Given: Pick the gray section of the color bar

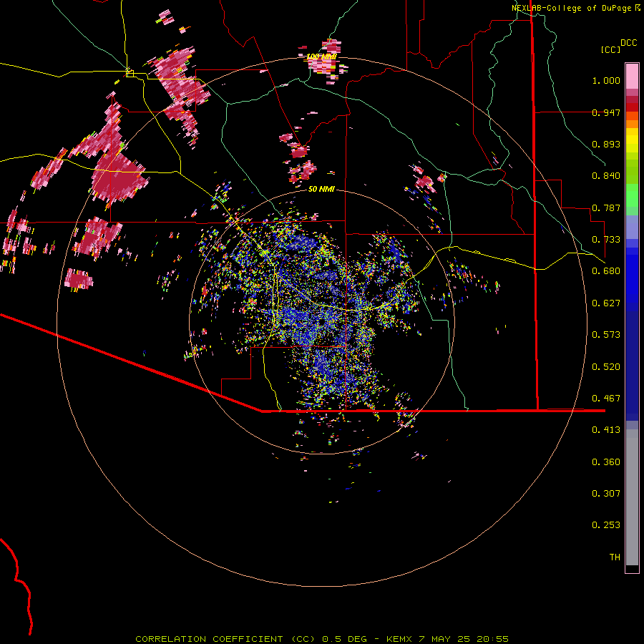Looking at the screenshot, I should click(632, 497).
